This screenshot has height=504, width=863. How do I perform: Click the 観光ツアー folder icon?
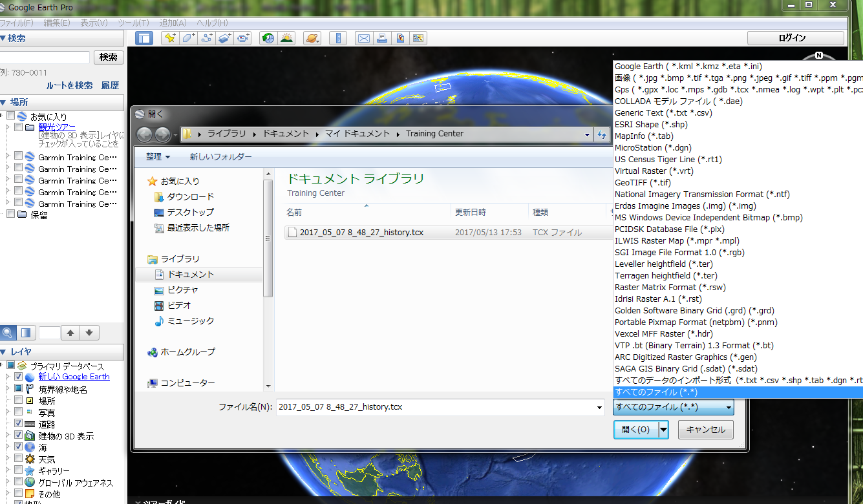(x=30, y=127)
